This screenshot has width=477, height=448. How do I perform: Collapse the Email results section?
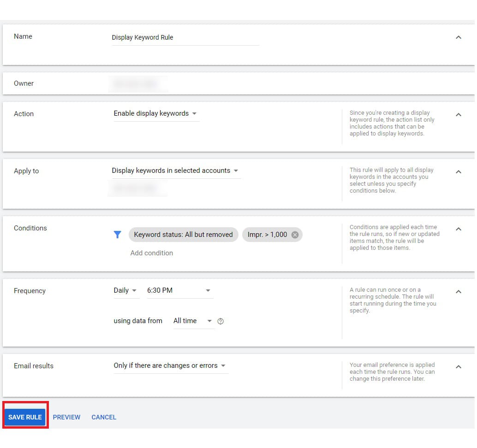point(458,367)
